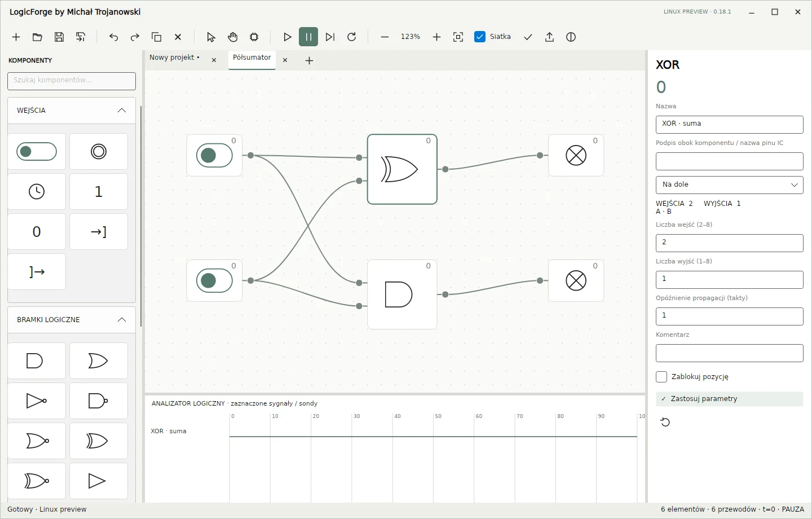Pick the clock component in palette
Image resolution: width=812 pixels, height=519 pixels.
[x=37, y=192]
